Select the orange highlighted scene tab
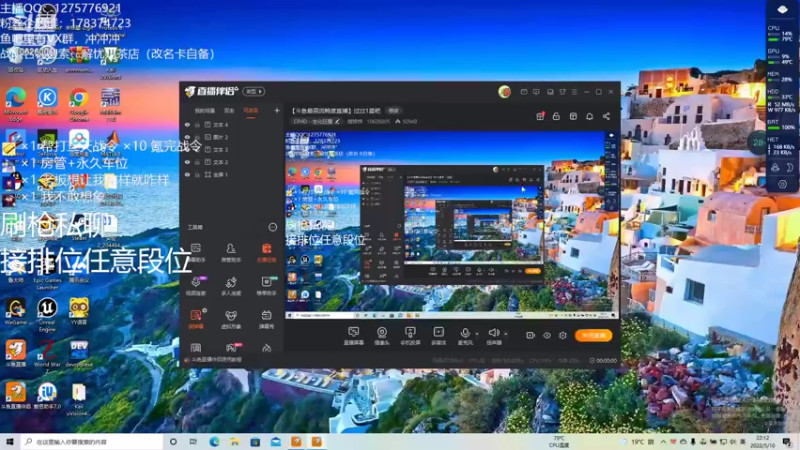 (x=251, y=111)
